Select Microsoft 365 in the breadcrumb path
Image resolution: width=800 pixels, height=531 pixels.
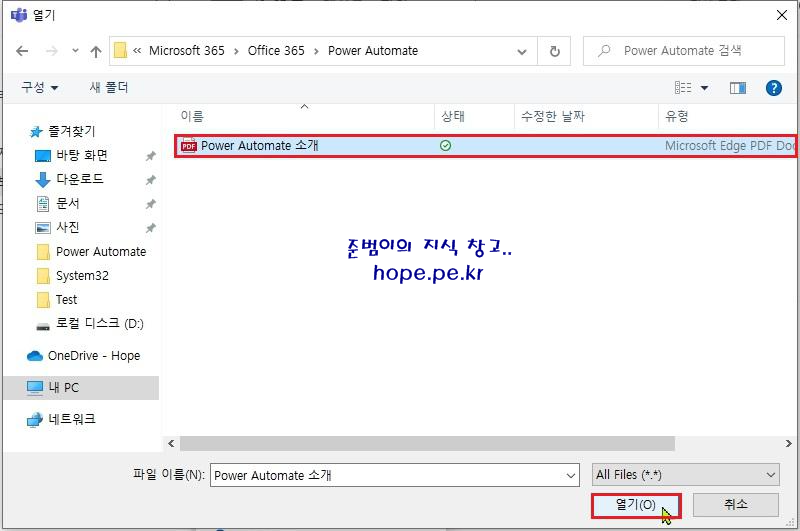(187, 50)
